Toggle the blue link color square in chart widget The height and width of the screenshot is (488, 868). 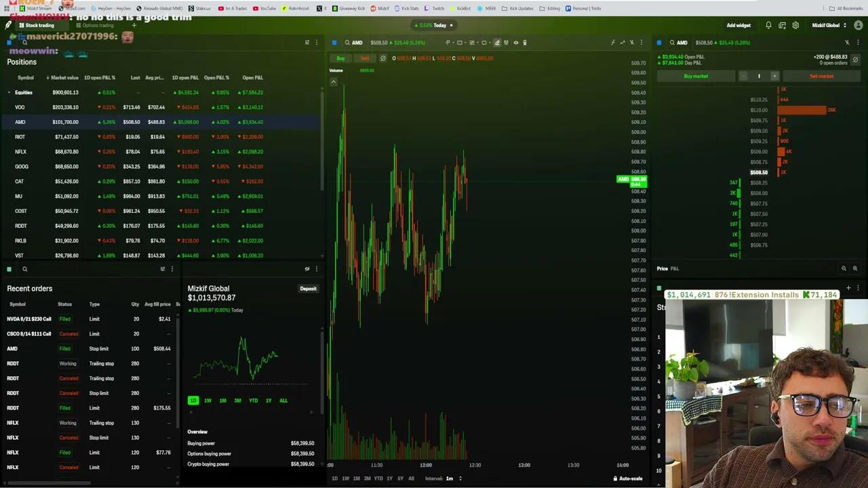pos(334,43)
